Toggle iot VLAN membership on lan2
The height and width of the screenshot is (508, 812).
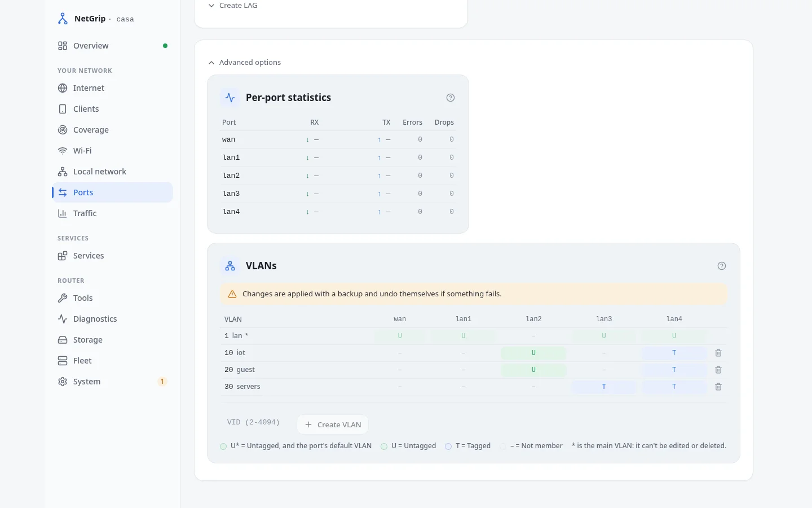[x=533, y=353]
